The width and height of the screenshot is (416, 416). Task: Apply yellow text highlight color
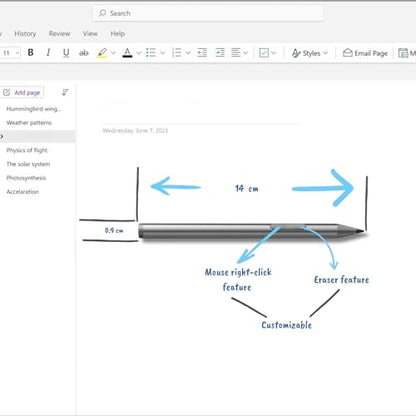pos(102,53)
